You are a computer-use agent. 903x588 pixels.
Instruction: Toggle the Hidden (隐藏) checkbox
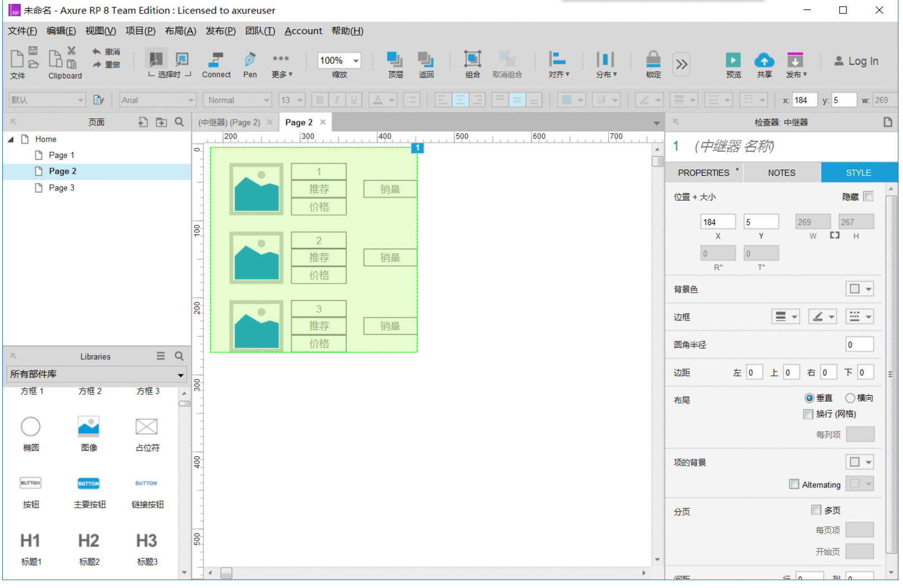(868, 197)
